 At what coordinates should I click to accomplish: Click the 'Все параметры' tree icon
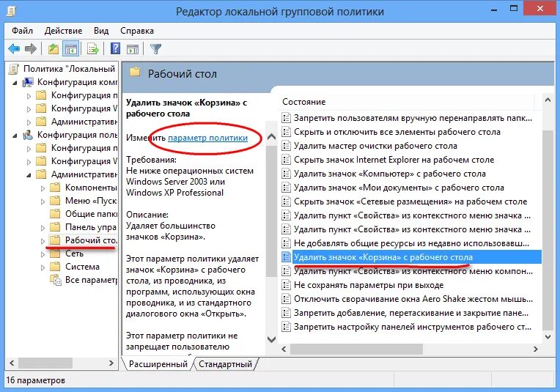tap(56, 280)
